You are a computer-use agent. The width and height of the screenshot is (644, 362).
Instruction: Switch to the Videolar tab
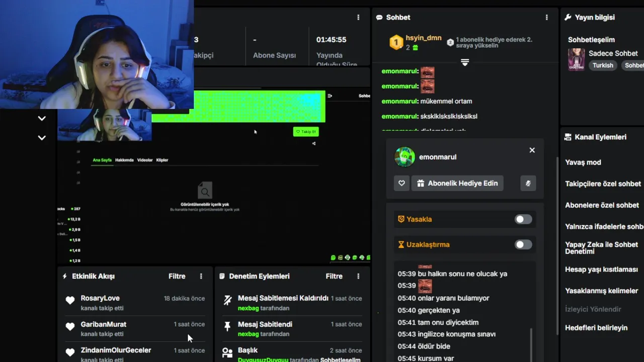(145, 160)
